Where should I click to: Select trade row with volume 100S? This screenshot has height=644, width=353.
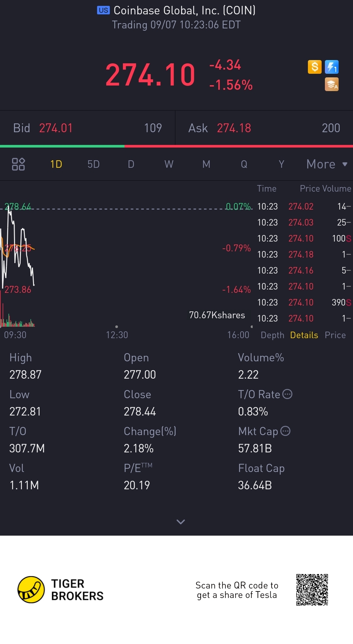304,239
